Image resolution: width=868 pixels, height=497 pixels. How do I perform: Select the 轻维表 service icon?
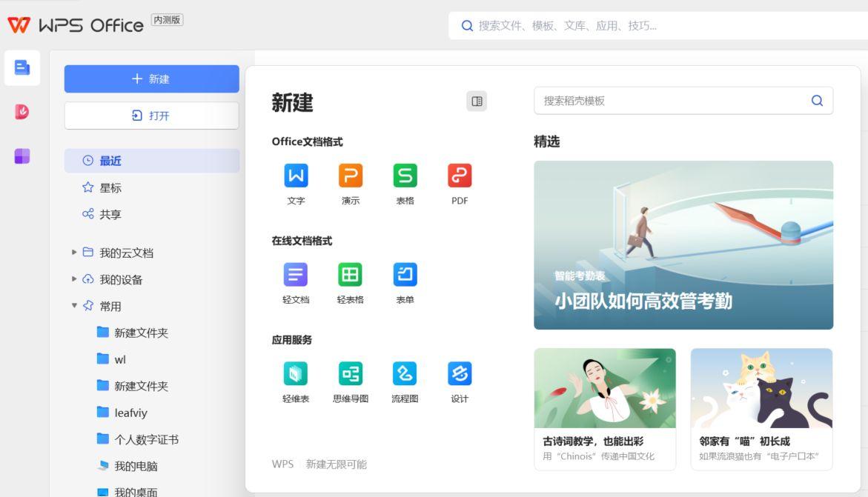click(x=296, y=374)
